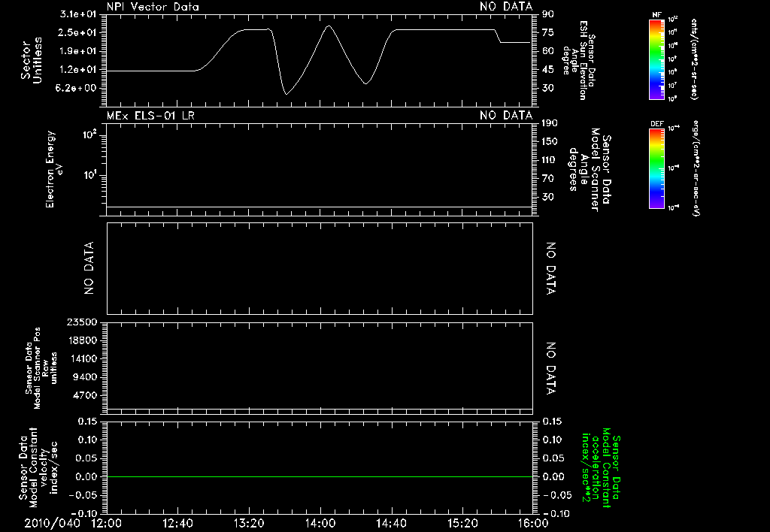Click the NF color bar
This screenshot has height=532, width=770.
coord(656,59)
